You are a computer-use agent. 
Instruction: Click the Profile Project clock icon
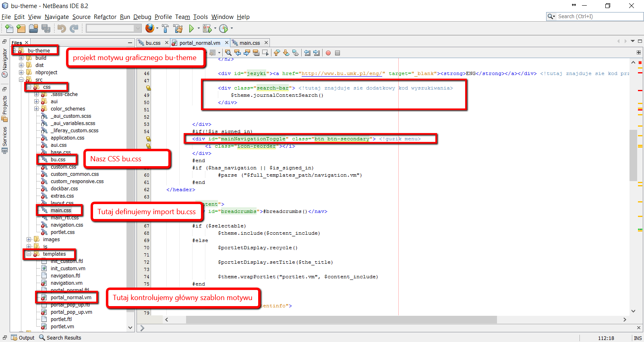224,28
